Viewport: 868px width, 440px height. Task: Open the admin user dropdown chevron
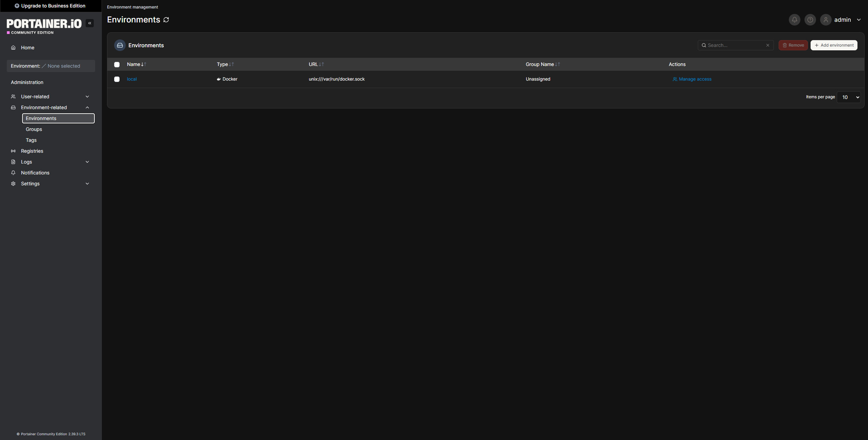coord(859,20)
